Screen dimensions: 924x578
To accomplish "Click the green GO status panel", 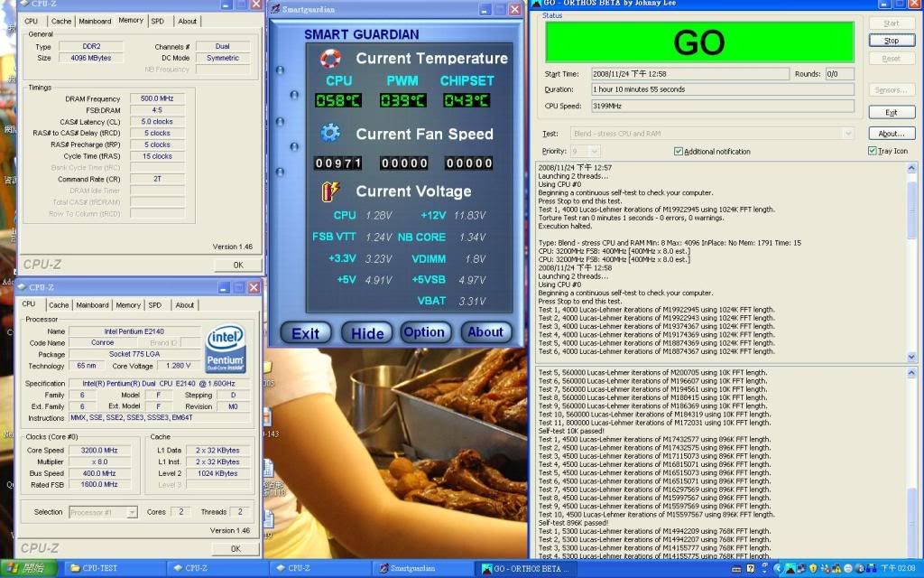I will click(x=699, y=42).
